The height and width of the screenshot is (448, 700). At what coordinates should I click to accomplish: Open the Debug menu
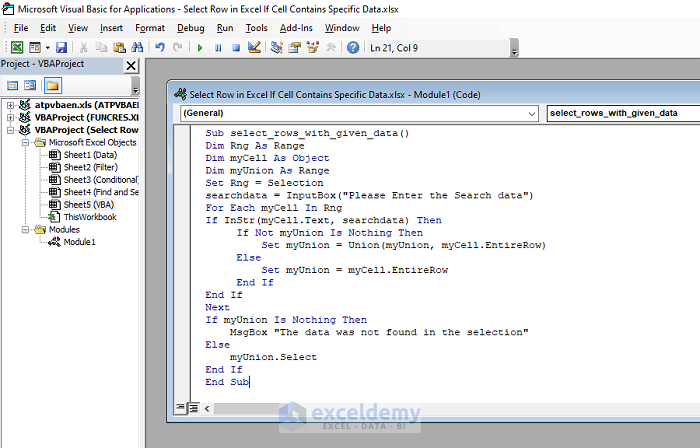(x=191, y=28)
